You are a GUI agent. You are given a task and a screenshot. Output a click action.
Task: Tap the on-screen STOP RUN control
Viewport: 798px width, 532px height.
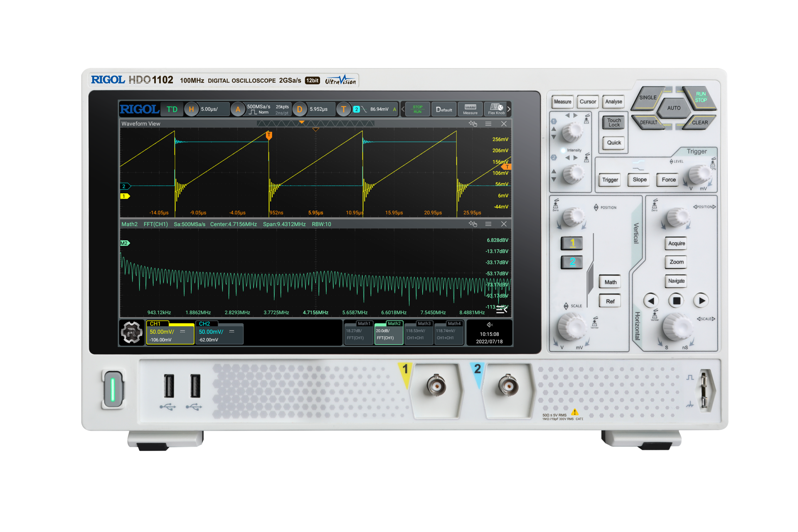click(x=417, y=109)
